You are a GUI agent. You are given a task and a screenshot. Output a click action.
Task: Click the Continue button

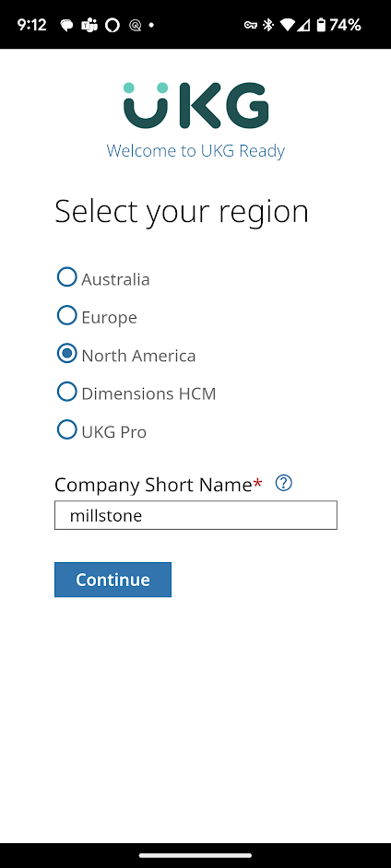click(x=113, y=580)
